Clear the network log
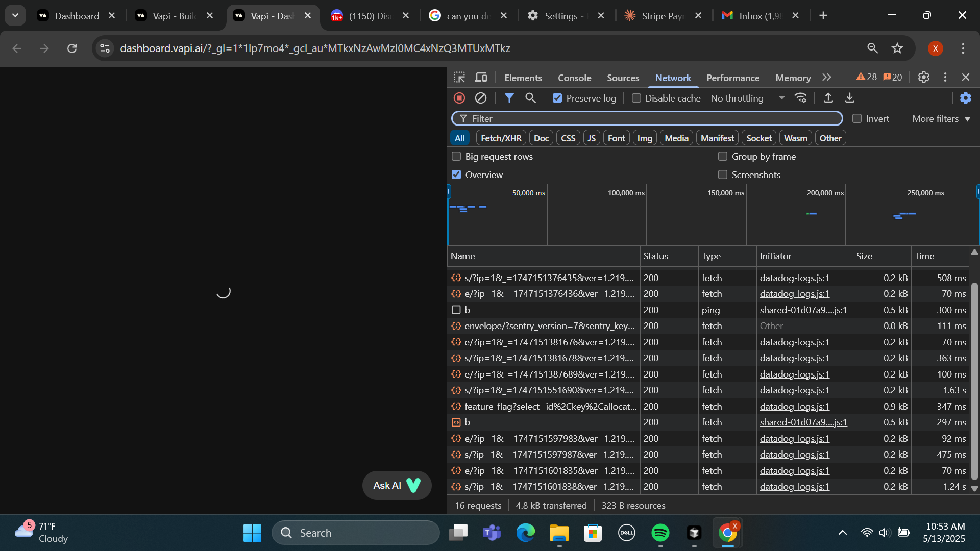The image size is (980, 551). (x=480, y=98)
